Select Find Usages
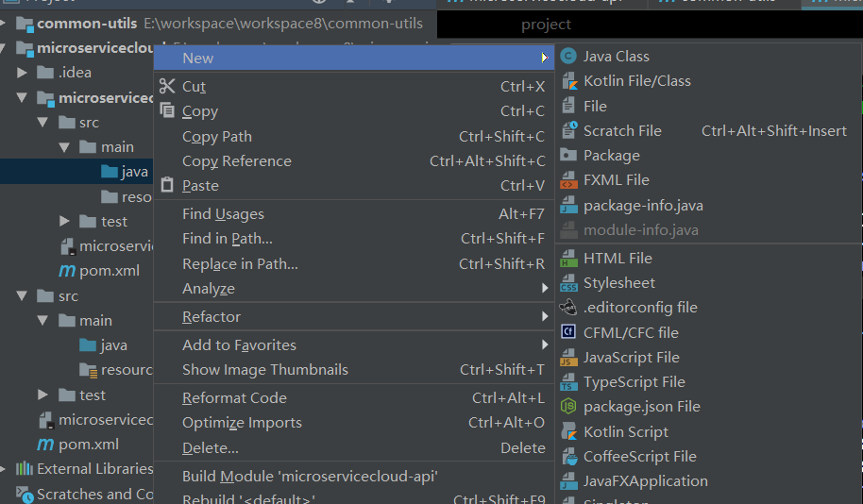The height and width of the screenshot is (504, 863). [x=354, y=213]
